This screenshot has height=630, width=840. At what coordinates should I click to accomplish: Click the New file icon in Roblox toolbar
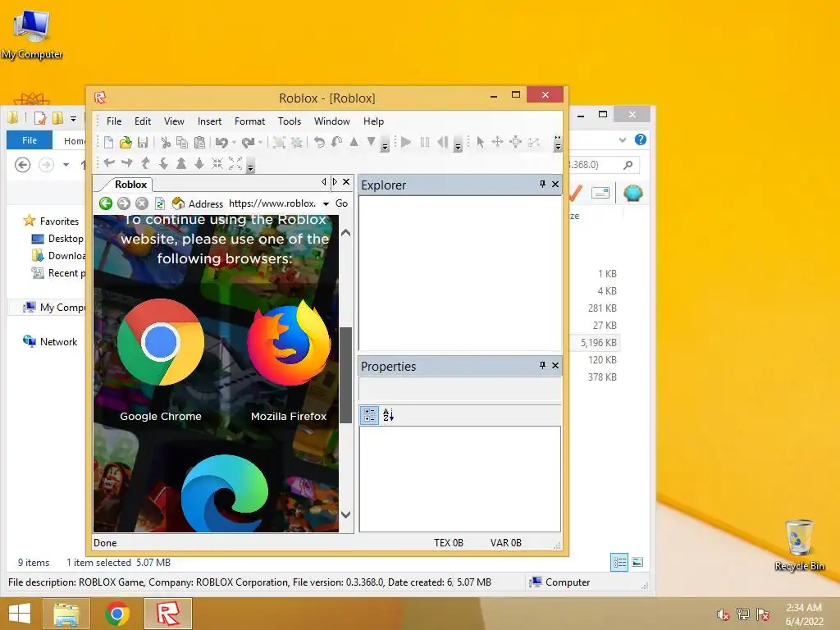[108, 143]
